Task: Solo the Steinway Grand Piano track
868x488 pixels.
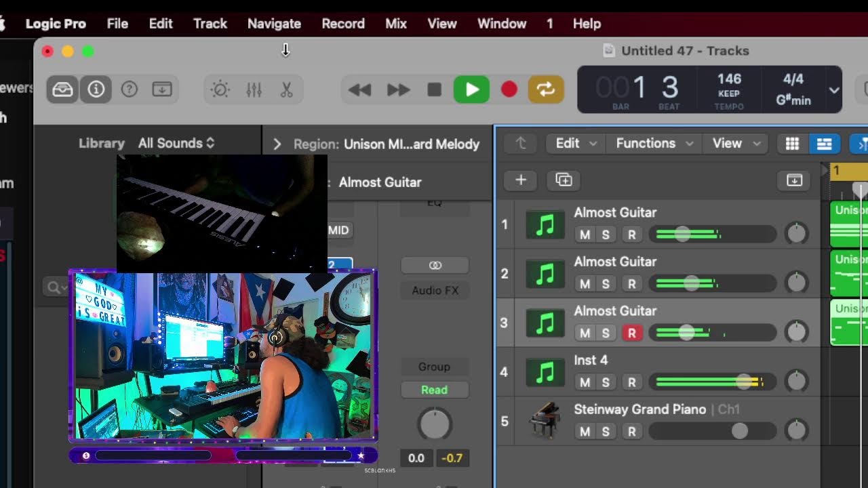Action: pyautogui.click(x=606, y=431)
